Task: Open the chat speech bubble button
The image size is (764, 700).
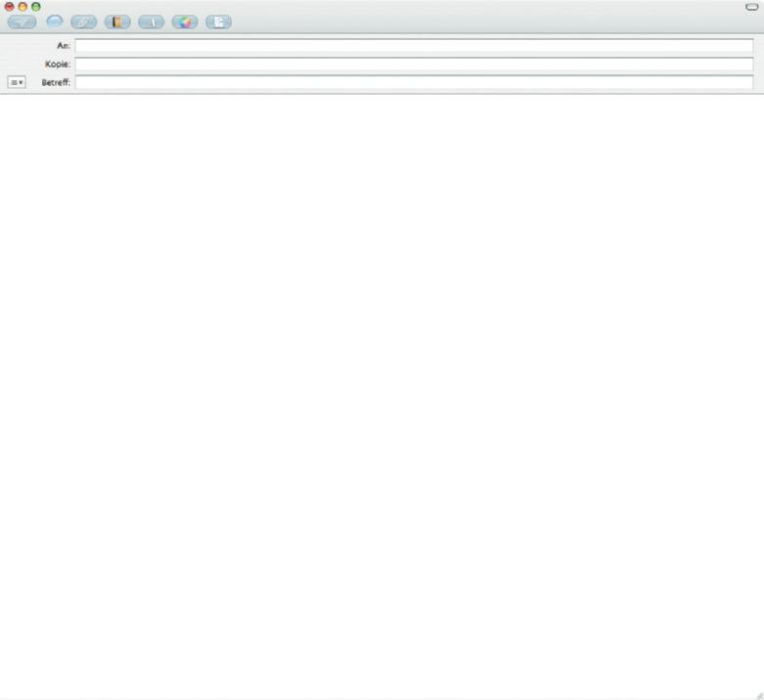Action: [55, 22]
